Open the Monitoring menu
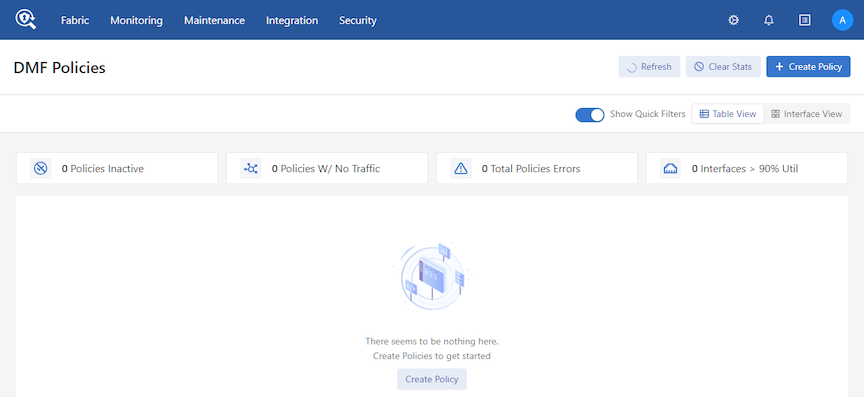This screenshot has height=397, width=864. [x=136, y=20]
